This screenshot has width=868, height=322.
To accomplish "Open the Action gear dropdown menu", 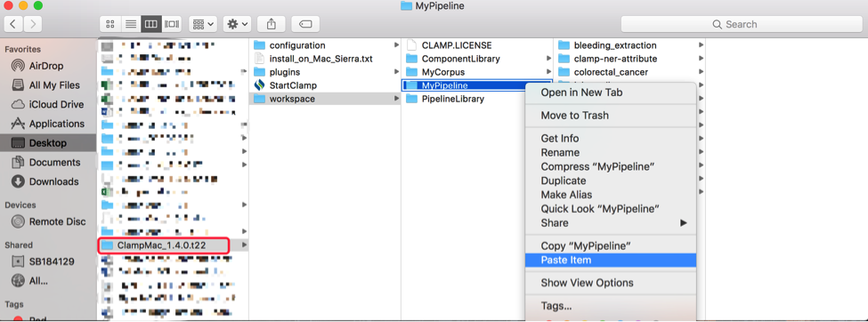I will 237,24.
